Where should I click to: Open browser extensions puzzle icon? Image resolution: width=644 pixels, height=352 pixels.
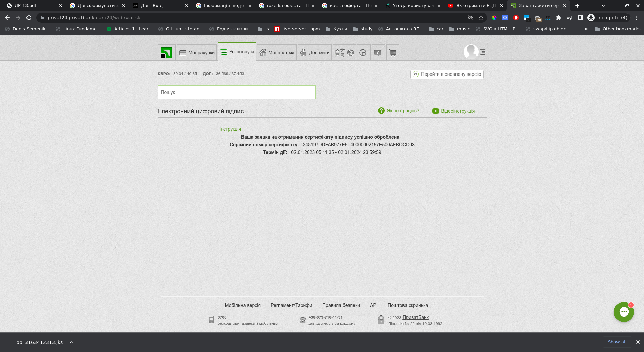pyautogui.click(x=558, y=18)
